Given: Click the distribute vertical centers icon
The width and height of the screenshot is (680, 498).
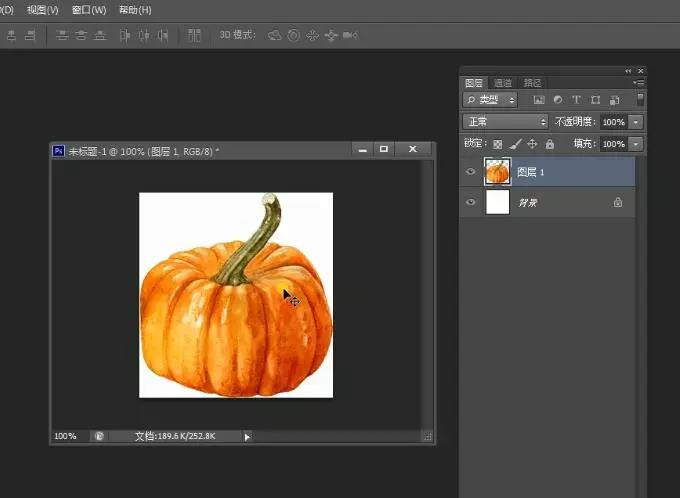Looking at the screenshot, I should (x=81, y=36).
